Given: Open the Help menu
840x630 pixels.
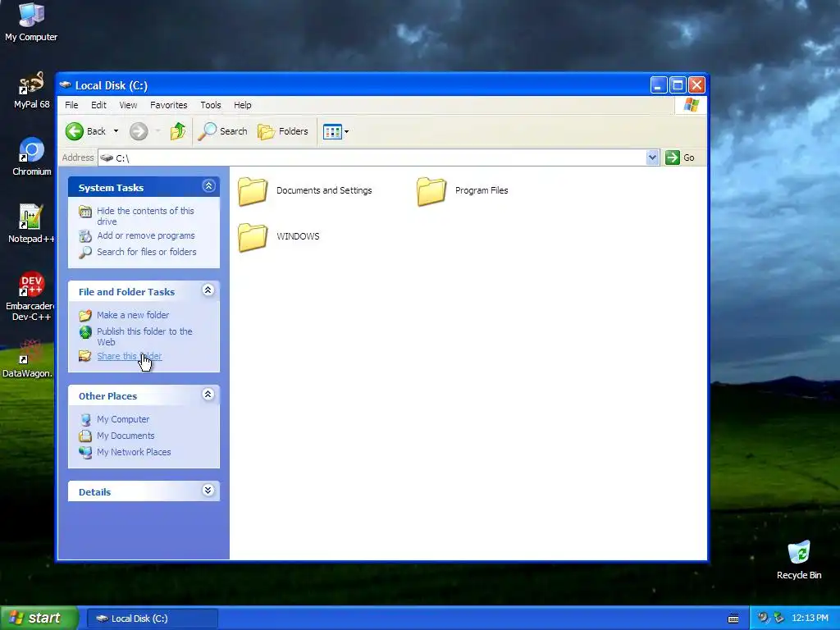Looking at the screenshot, I should (x=242, y=105).
